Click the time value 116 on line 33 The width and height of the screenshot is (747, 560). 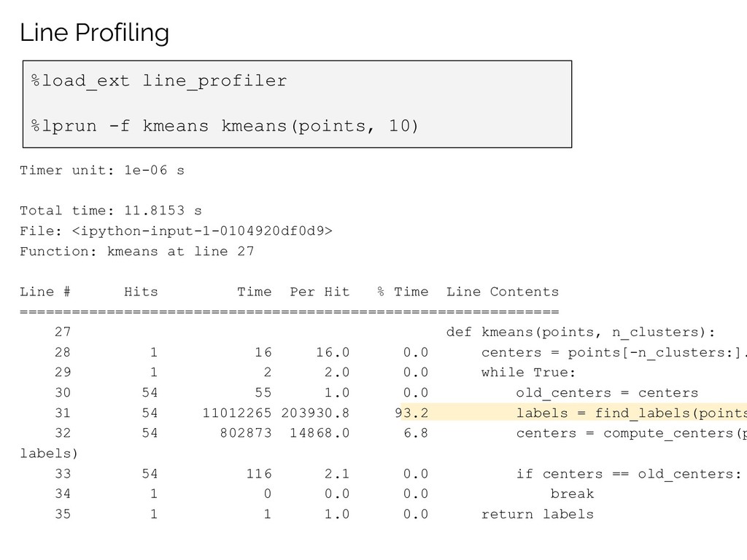point(259,474)
